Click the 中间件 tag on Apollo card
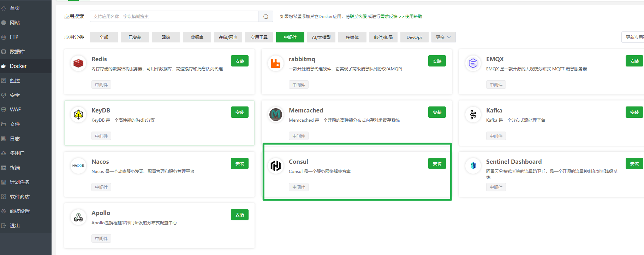 (x=101, y=238)
